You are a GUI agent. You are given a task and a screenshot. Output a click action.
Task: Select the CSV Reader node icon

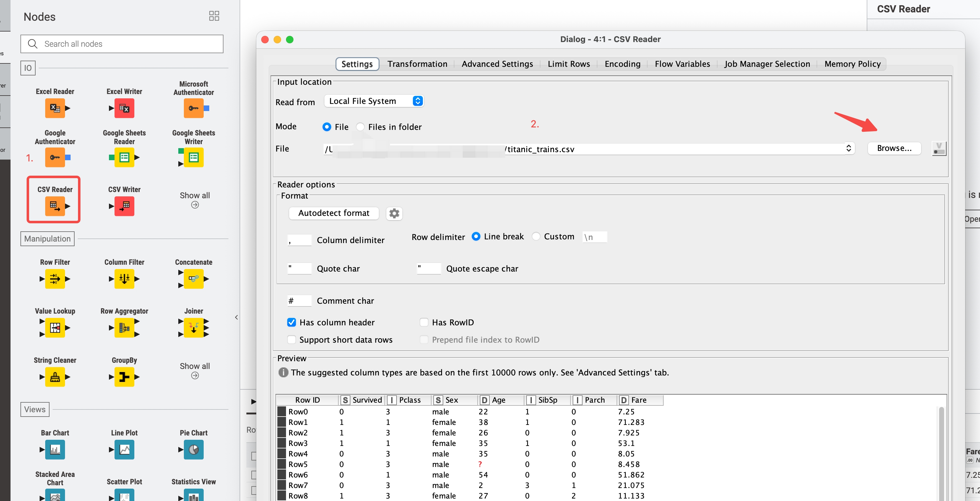click(x=55, y=206)
